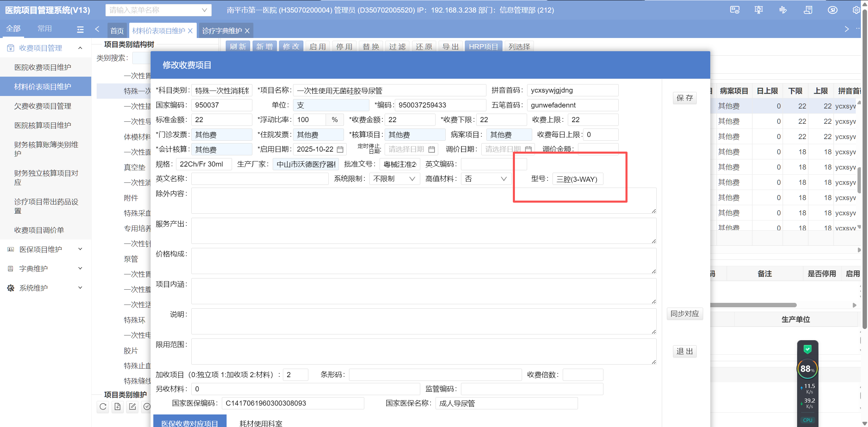Click the receipt document icon in header

[x=808, y=10]
